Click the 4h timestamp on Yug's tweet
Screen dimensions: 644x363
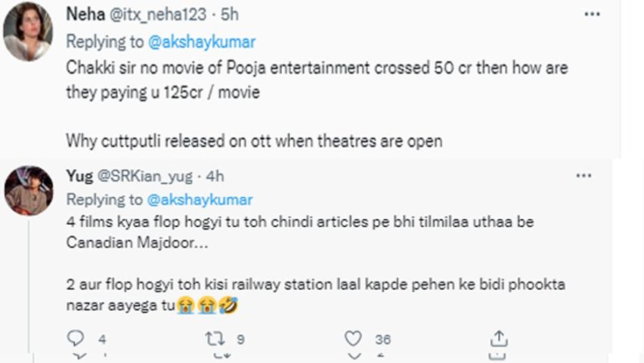coord(214,176)
